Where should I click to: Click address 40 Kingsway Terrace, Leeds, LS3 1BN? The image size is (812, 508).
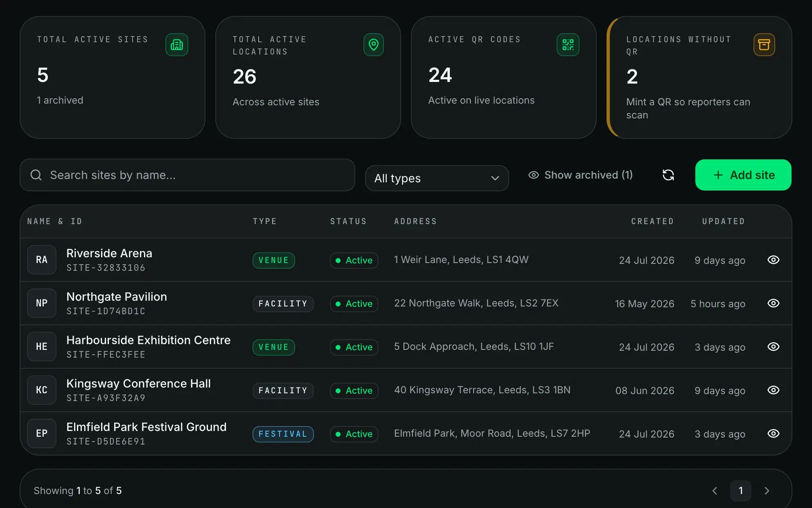[x=482, y=390]
